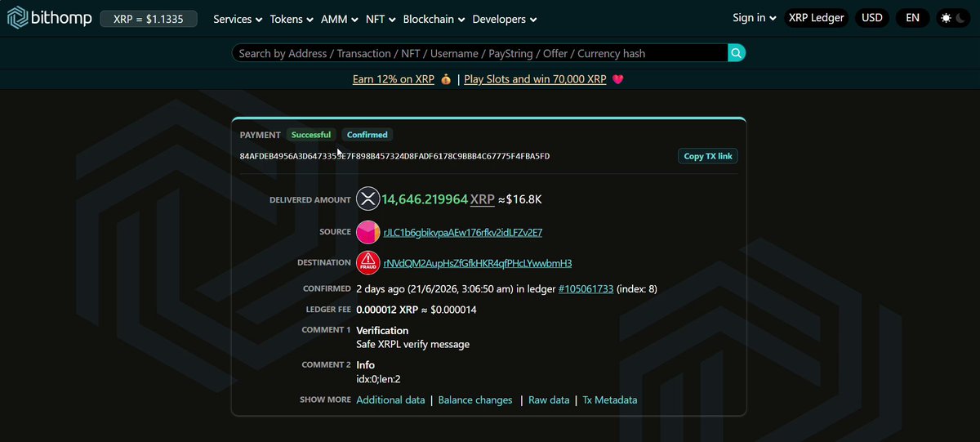The height and width of the screenshot is (442, 980).
Task: Click Copy TX link button
Action: pos(708,156)
